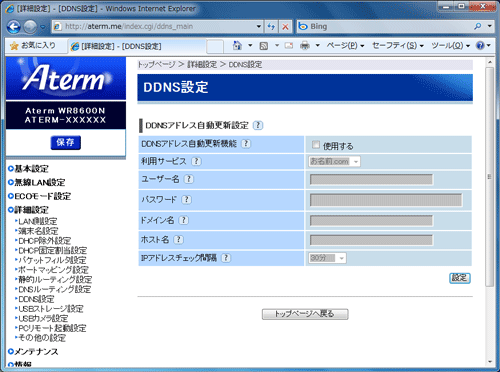Open the DNSルーティング設定 link

point(55,289)
